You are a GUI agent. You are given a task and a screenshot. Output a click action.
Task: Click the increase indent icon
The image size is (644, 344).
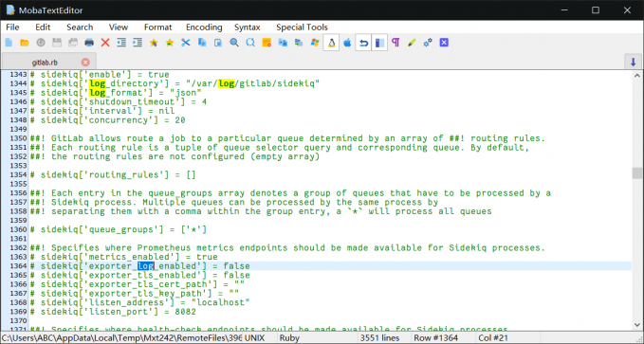pyautogui.click(x=138, y=43)
